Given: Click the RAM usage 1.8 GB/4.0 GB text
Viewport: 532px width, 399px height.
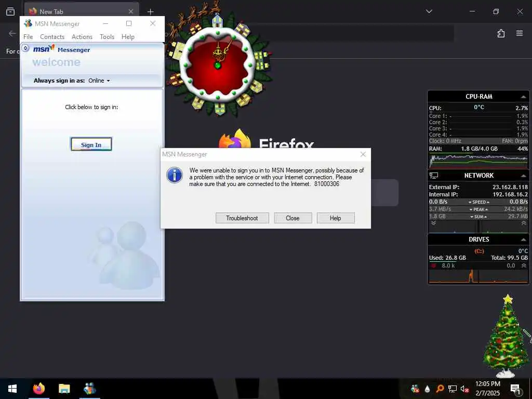Looking at the screenshot, I should 479,149.
